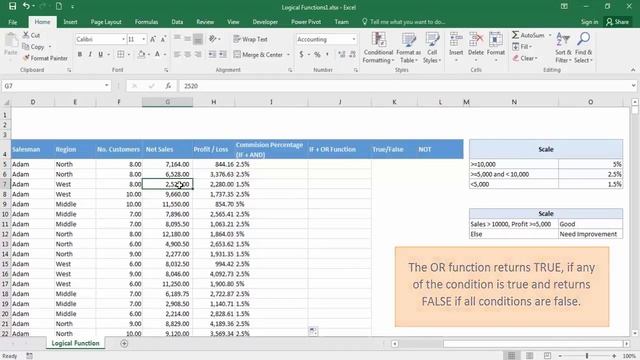This screenshot has height=360, width=640.
Task: Open the Borders dropdown
Action: (x=129, y=54)
